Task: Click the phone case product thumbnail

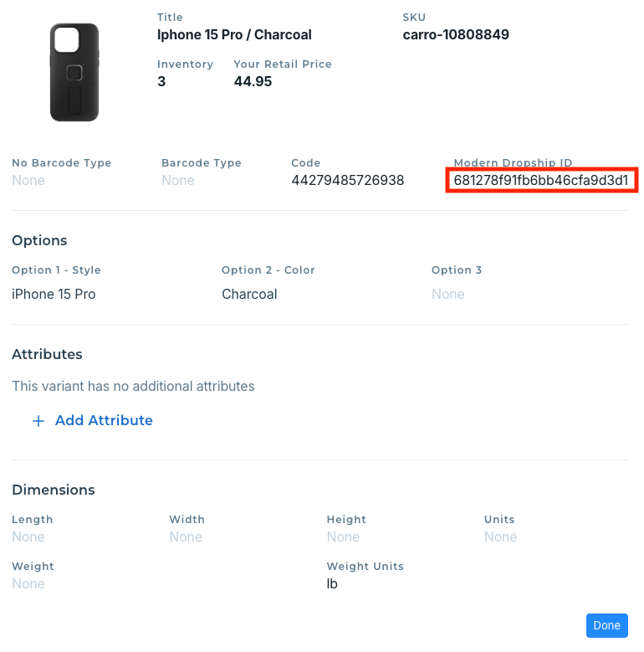Action: (74, 71)
